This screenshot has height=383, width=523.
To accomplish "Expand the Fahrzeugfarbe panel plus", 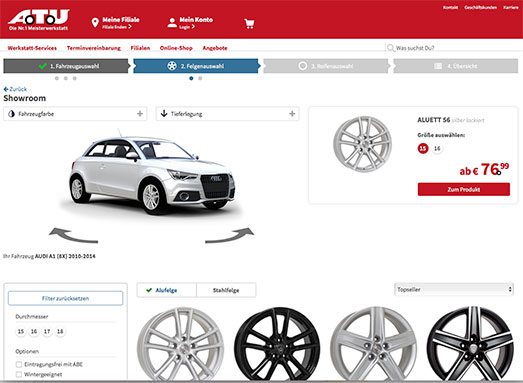I will click(140, 114).
